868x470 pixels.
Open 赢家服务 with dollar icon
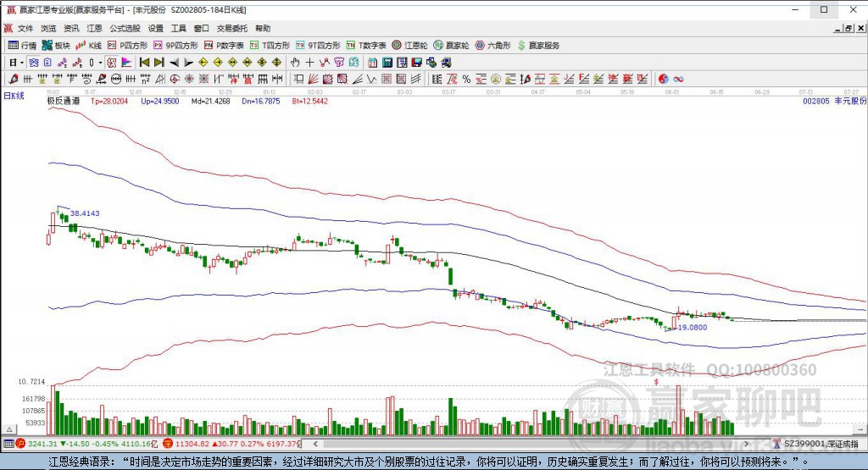pyautogui.click(x=538, y=46)
